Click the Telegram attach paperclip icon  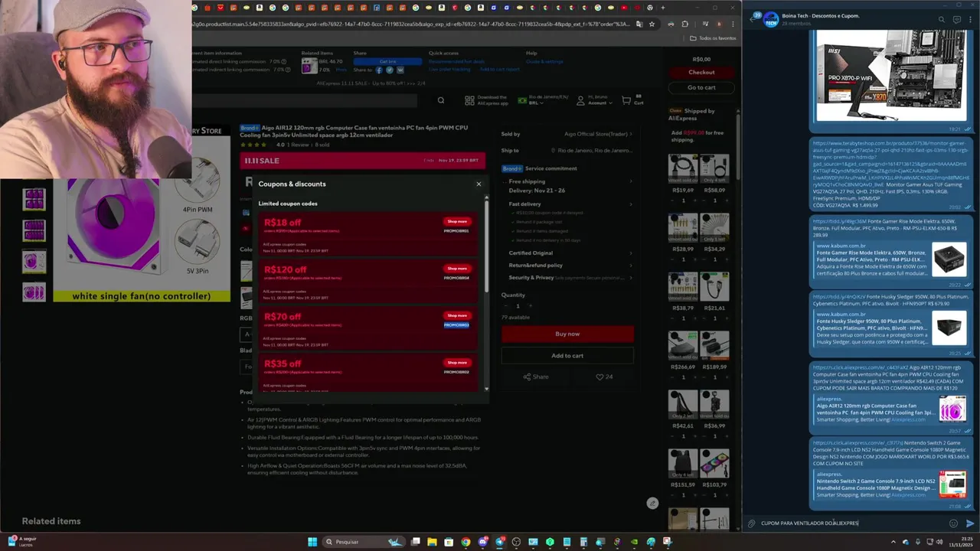point(752,523)
